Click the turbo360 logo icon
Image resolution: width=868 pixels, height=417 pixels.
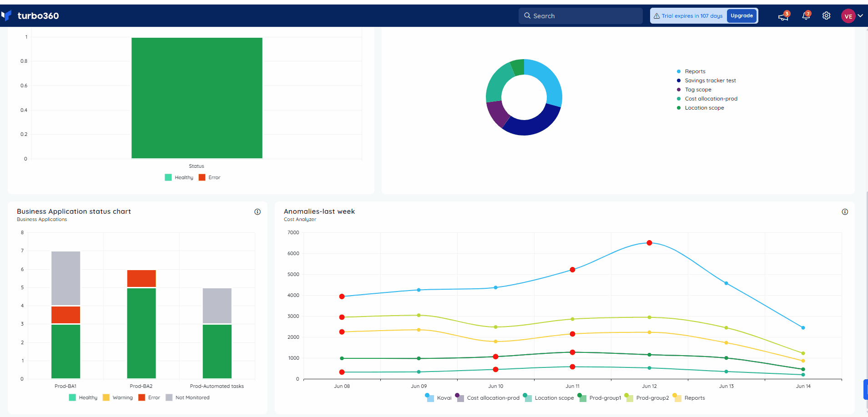[x=6, y=16]
